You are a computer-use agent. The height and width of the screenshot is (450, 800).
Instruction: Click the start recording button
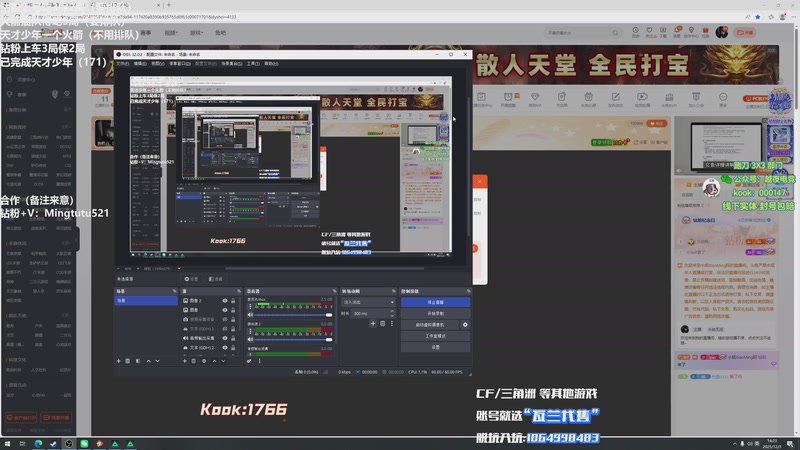tap(435, 313)
